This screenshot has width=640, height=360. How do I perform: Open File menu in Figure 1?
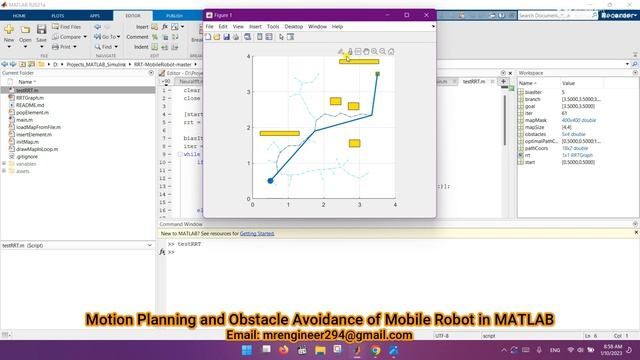tap(209, 27)
